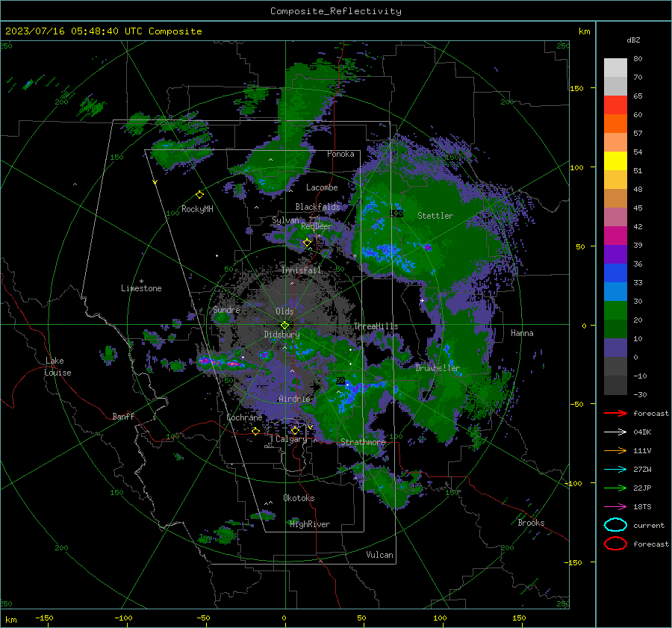Select the magenta 39-42 dBZ swatch

pyautogui.click(x=615, y=235)
